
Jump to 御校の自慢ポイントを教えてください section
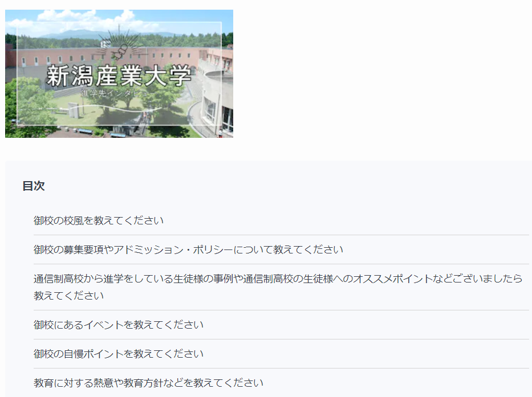click(119, 354)
